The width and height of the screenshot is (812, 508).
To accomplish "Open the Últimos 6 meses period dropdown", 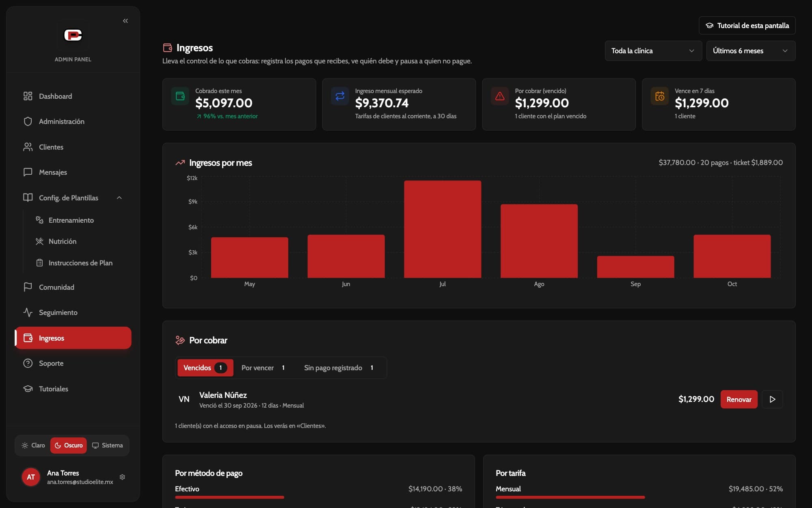I will pos(751,51).
